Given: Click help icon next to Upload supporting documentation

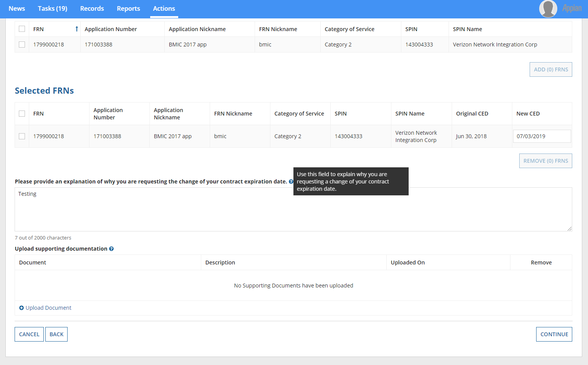Looking at the screenshot, I should pos(111,249).
